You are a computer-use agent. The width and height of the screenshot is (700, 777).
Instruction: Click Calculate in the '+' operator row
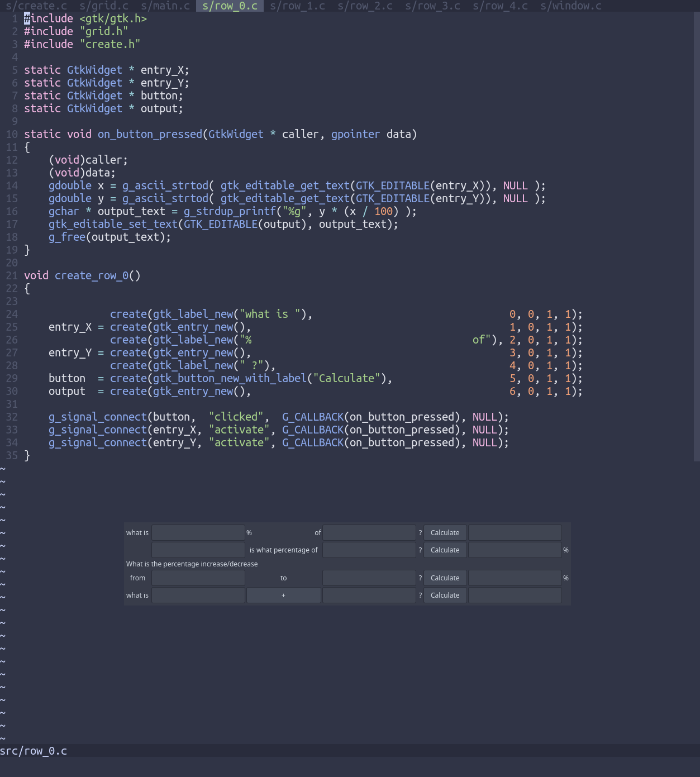(445, 595)
